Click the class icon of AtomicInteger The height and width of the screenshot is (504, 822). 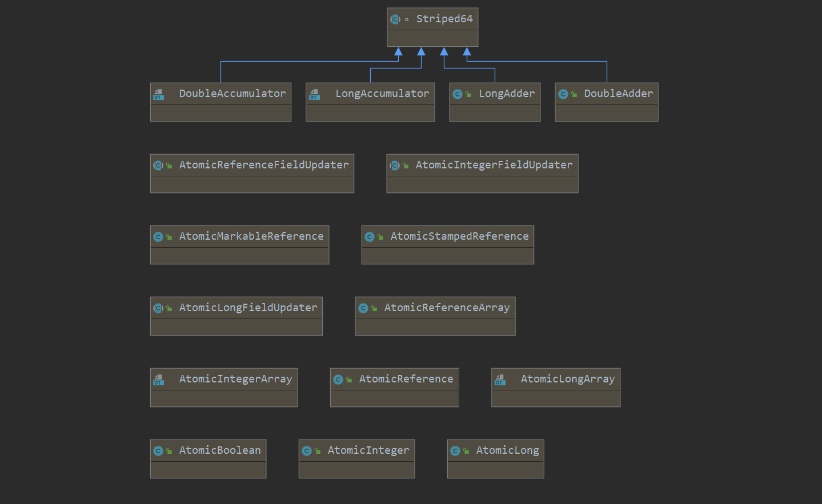pyautogui.click(x=307, y=451)
